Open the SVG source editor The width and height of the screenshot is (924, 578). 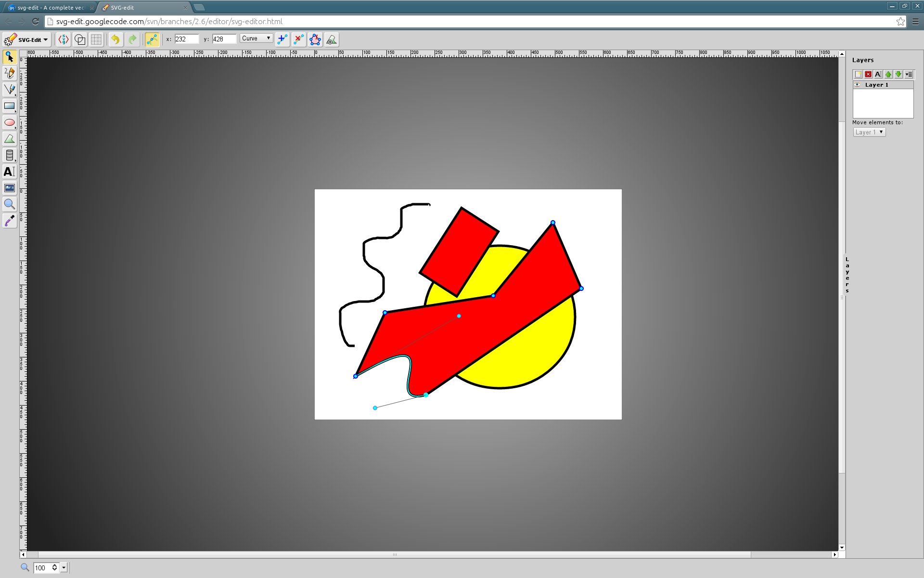(64, 39)
